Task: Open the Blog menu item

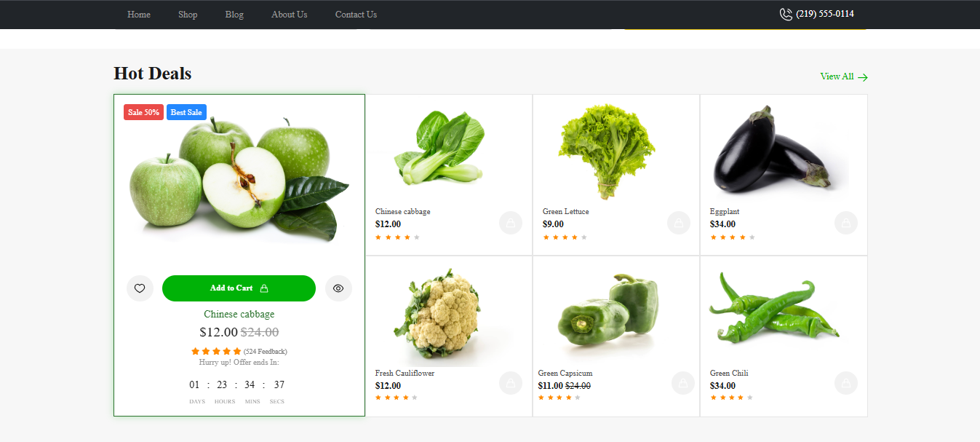Action: [234, 15]
